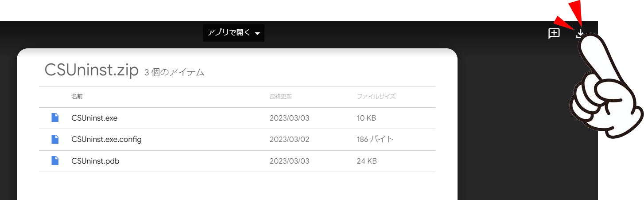The width and height of the screenshot is (644, 200).
Task: Click the 最終更新 column header
Action: coord(280,96)
